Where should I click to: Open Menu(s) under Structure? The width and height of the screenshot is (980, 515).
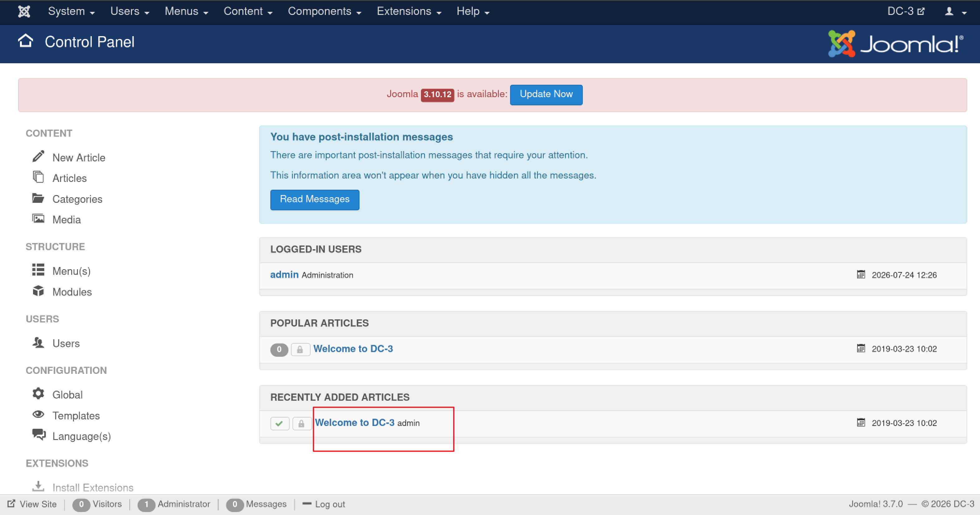71,271
